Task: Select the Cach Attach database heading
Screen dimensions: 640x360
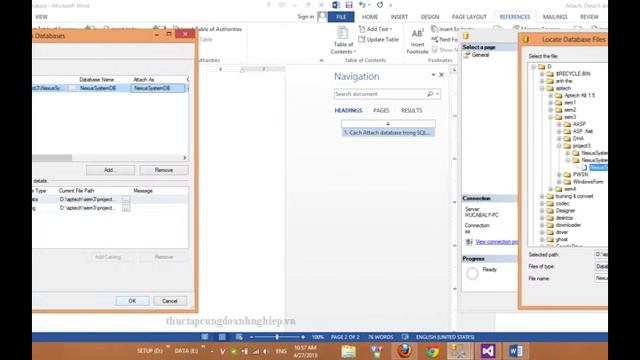Action: pyautogui.click(x=388, y=133)
